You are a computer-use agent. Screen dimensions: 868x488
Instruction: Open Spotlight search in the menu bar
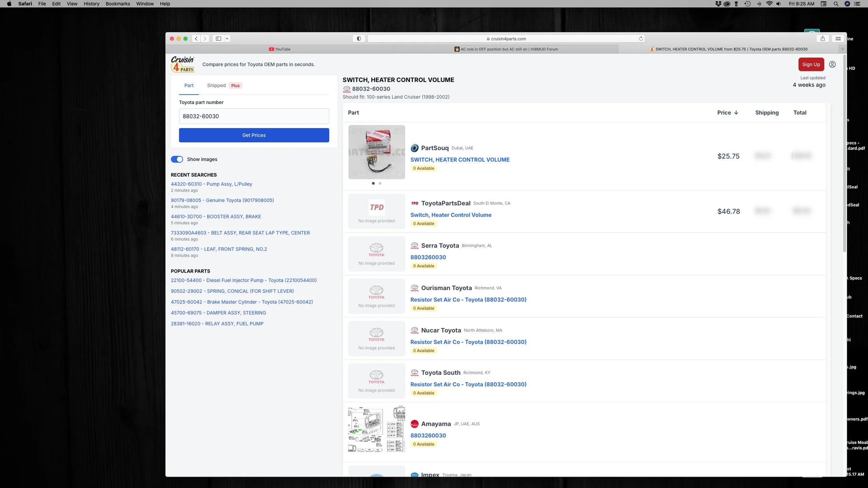(x=836, y=4)
